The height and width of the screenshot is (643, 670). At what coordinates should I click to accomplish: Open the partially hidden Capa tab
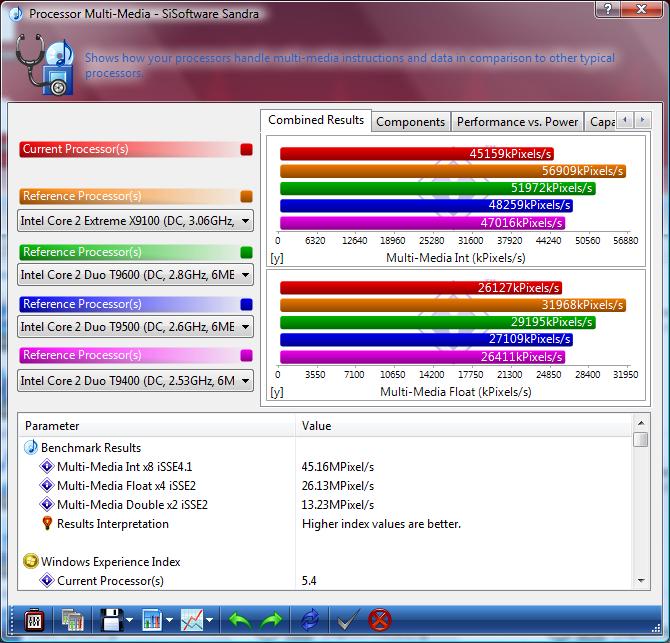click(602, 122)
